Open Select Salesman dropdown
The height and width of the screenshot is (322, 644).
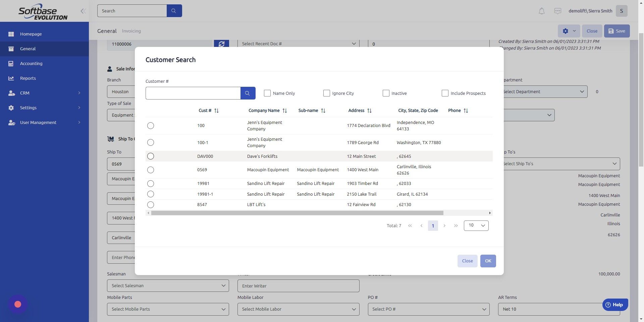point(168,285)
